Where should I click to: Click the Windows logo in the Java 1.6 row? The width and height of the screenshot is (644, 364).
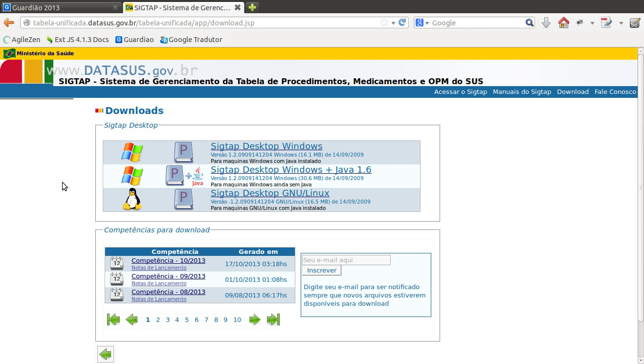click(x=132, y=176)
